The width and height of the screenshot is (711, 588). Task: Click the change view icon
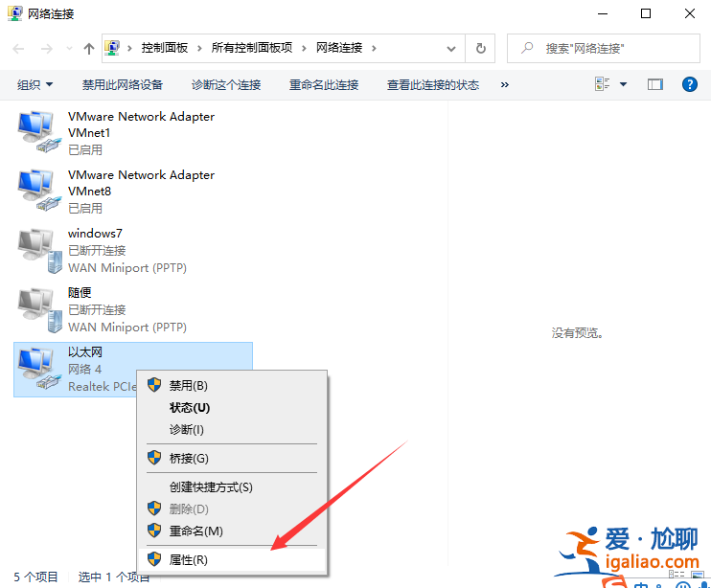coord(602,84)
